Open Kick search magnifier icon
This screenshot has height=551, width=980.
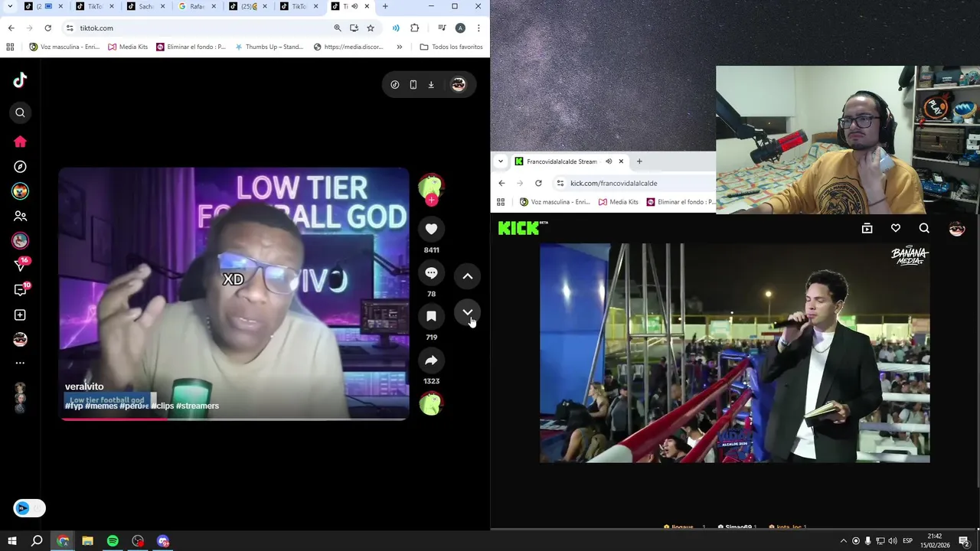[x=924, y=228]
